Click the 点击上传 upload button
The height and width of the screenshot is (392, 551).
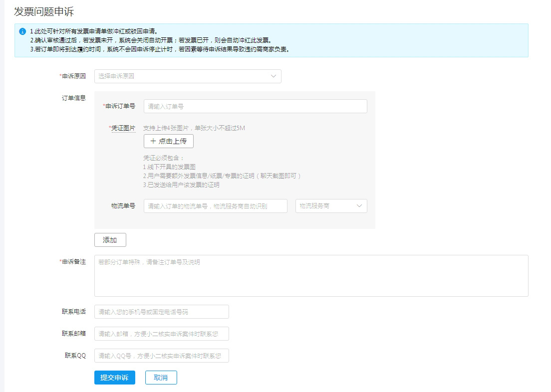(x=169, y=141)
